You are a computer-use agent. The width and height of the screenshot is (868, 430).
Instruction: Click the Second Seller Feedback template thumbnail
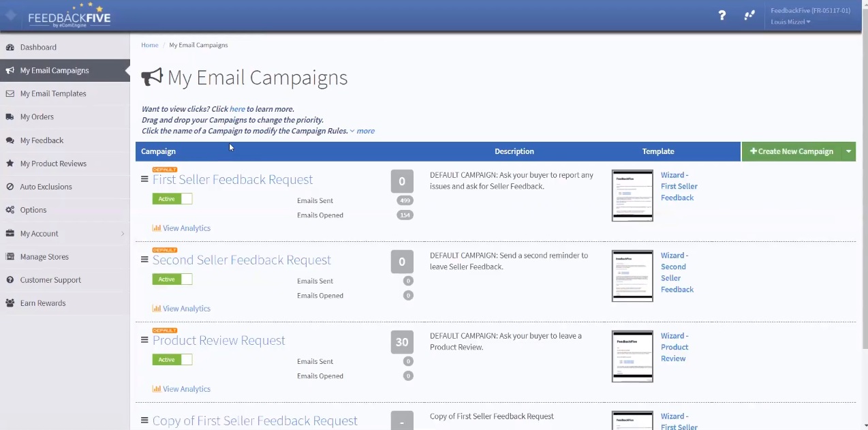coord(632,276)
